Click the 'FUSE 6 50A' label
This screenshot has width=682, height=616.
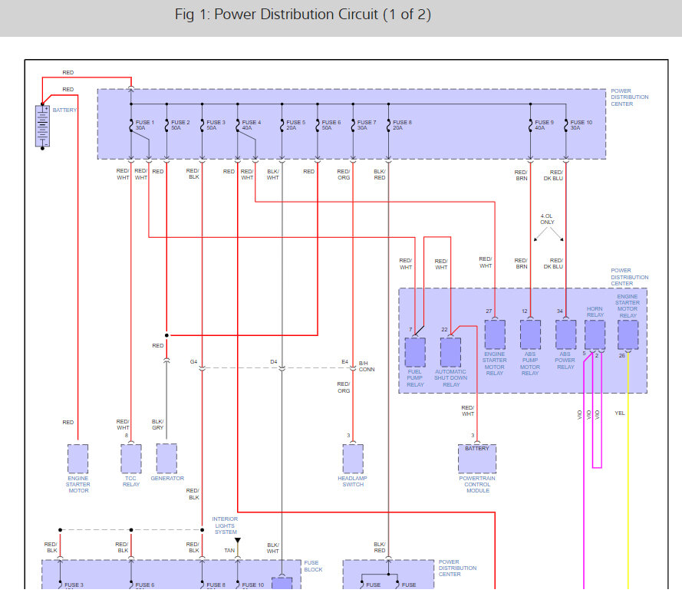pos(331,125)
